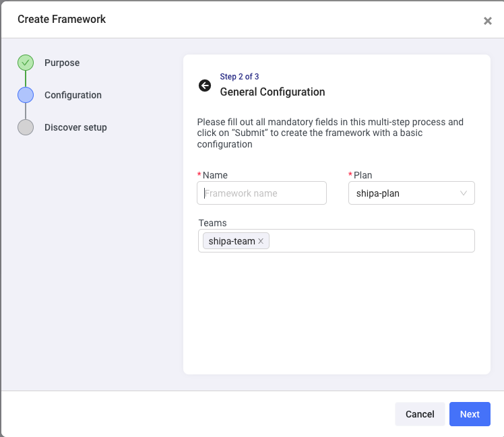This screenshot has height=437, width=504.
Task: Click the back arrow beside General Configuration
Action: click(205, 86)
